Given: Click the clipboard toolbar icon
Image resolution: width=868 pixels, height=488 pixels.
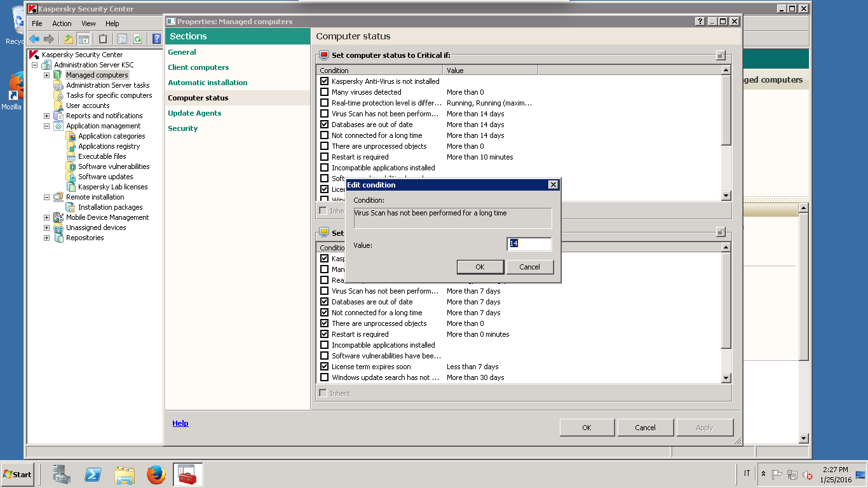Looking at the screenshot, I should click(x=102, y=39).
